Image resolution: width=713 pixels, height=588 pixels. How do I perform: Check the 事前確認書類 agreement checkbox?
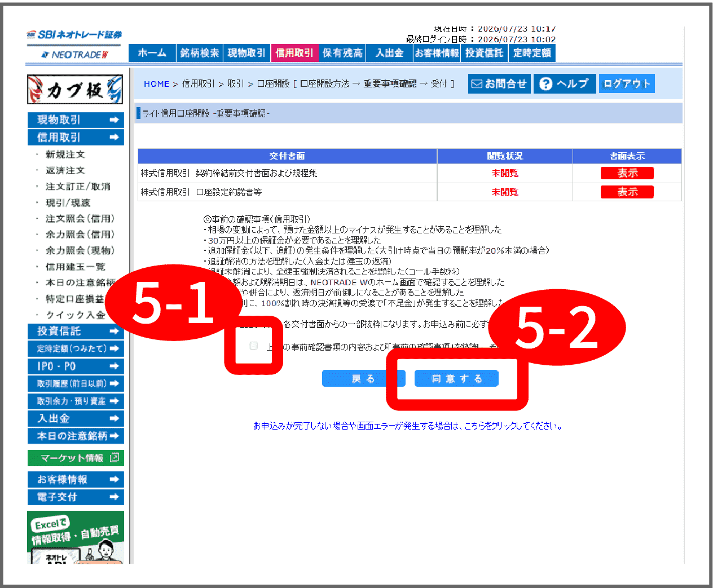tap(254, 346)
